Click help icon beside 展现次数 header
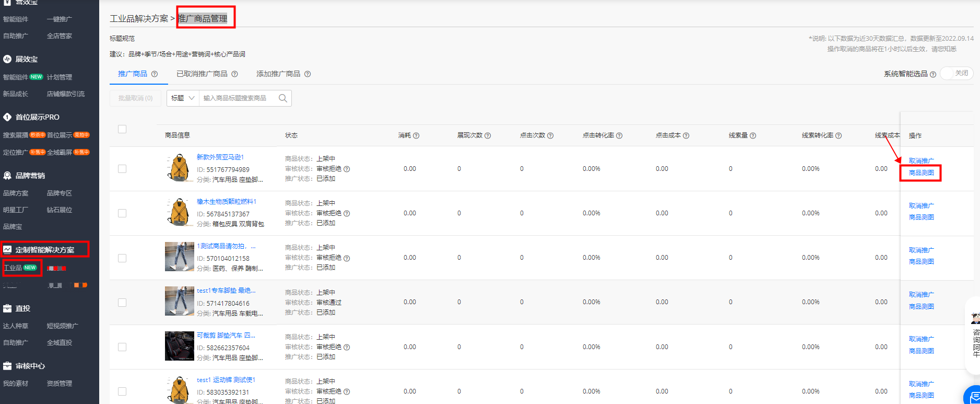The image size is (980, 404). [488, 135]
